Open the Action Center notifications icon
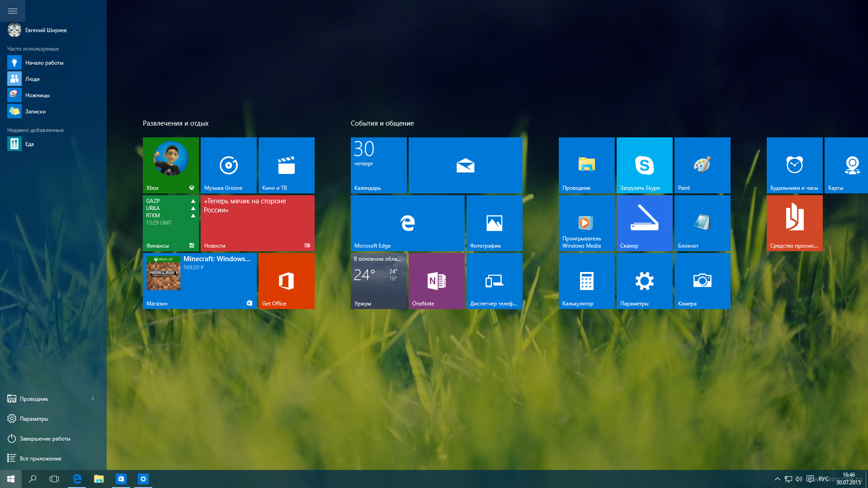 [810, 479]
